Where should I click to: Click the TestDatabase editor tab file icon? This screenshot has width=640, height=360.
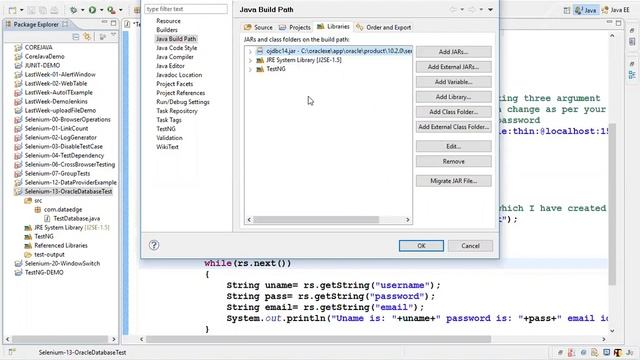point(127,24)
